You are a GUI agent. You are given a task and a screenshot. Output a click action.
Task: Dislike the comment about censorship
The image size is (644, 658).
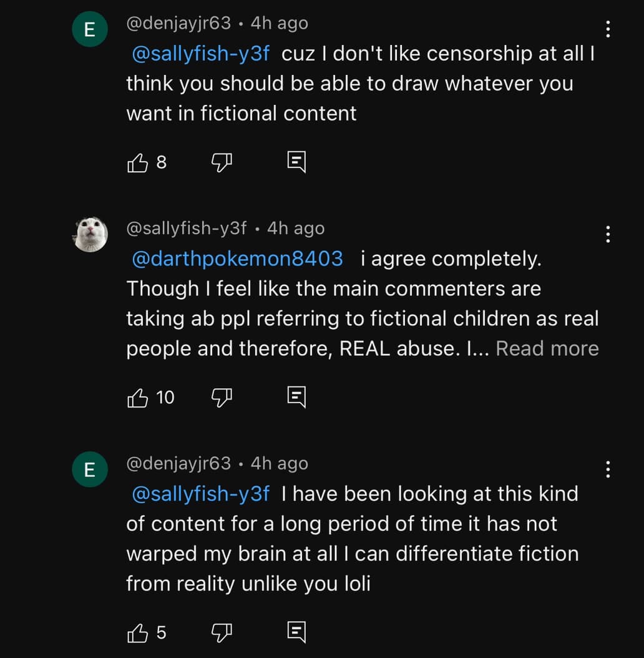pyautogui.click(x=222, y=162)
